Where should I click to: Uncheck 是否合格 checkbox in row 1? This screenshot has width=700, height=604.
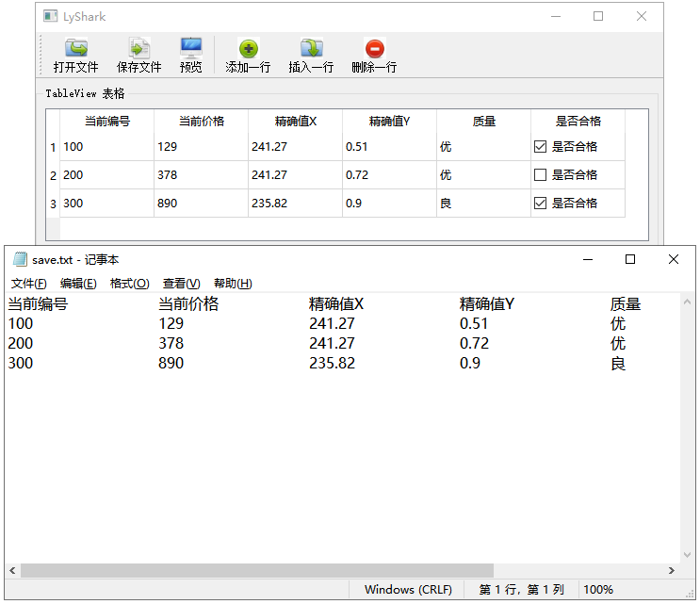pyautogui.click(x=540, y=147)
